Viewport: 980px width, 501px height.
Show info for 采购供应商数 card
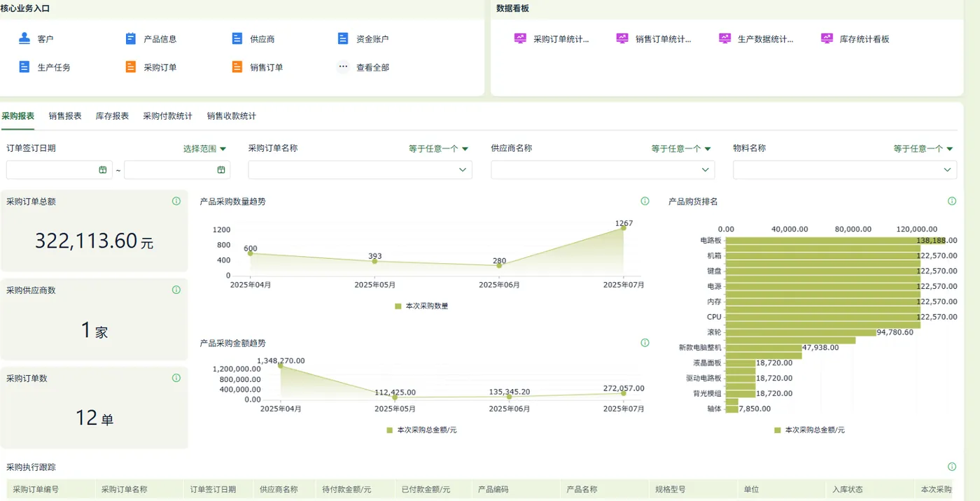click(176, 290)
